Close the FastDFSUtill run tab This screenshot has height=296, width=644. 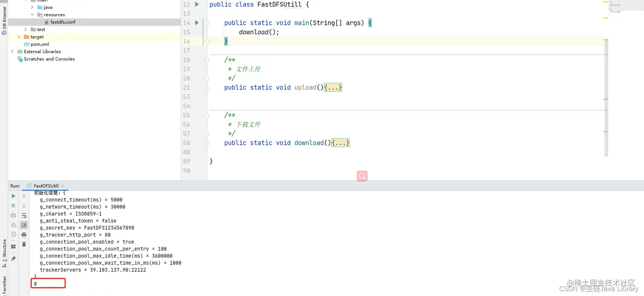[63, 186]
